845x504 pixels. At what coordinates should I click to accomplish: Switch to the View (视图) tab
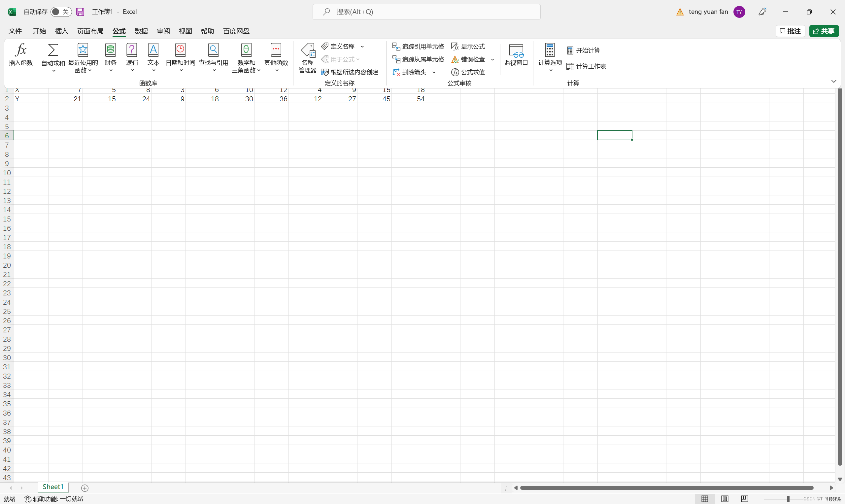pos(186,31)
